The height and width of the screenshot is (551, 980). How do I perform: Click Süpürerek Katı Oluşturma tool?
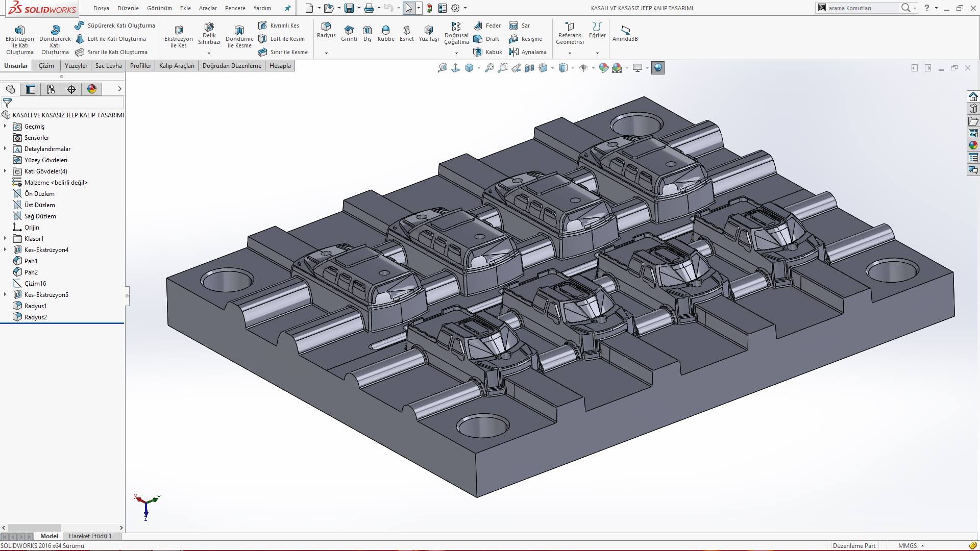[115, 26]
